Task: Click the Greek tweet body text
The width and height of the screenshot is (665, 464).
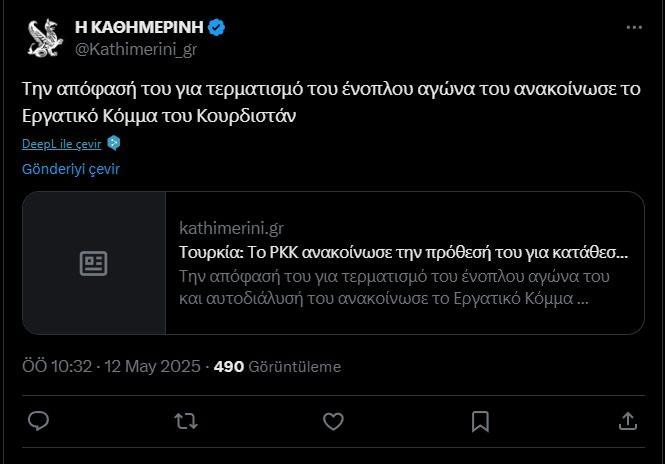Action: 331,102
